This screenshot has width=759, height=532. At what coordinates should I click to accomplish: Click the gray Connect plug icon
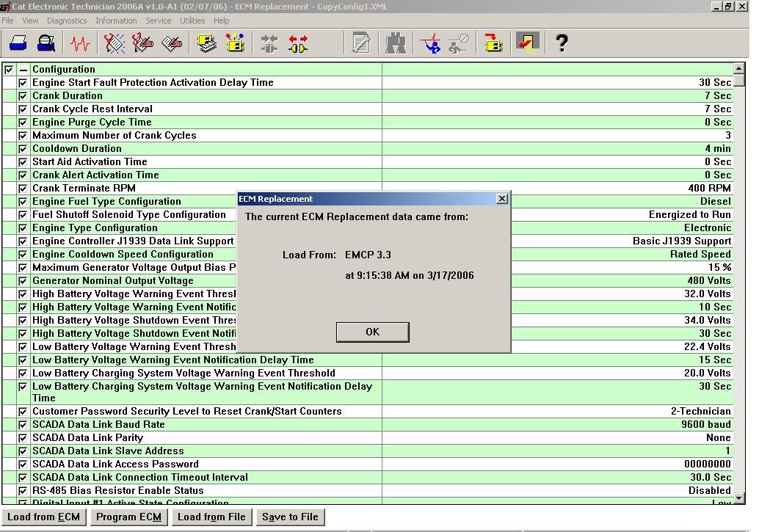(269, 43)
